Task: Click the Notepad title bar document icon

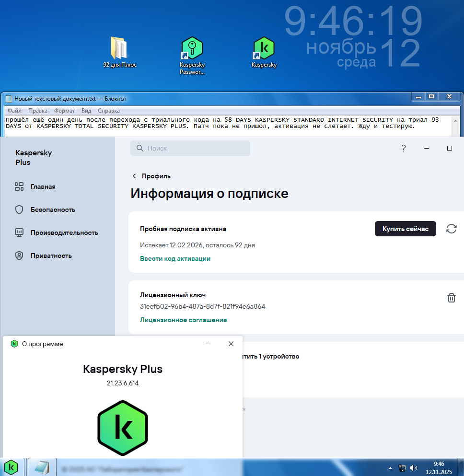Action: (9, 99)
